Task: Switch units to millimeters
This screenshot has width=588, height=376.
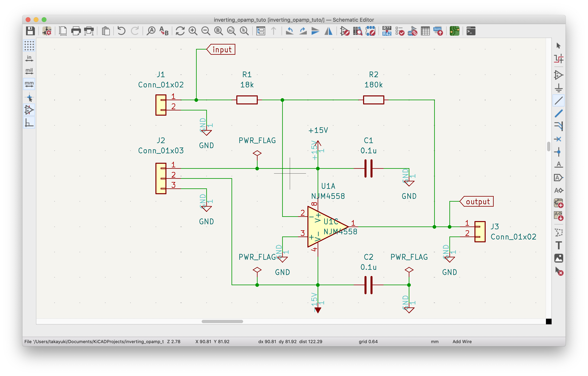Action: tap(29, 84)
